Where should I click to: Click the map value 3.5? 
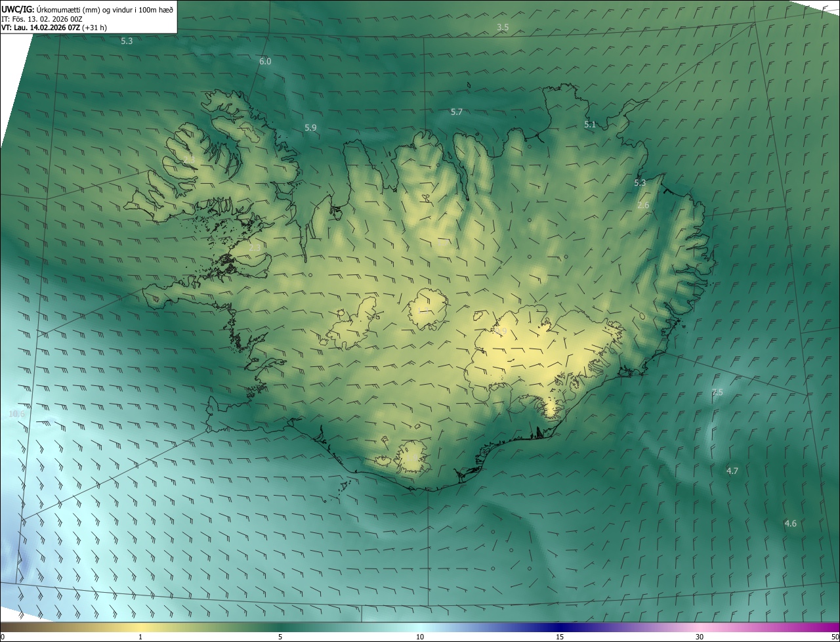coord(503,27)
